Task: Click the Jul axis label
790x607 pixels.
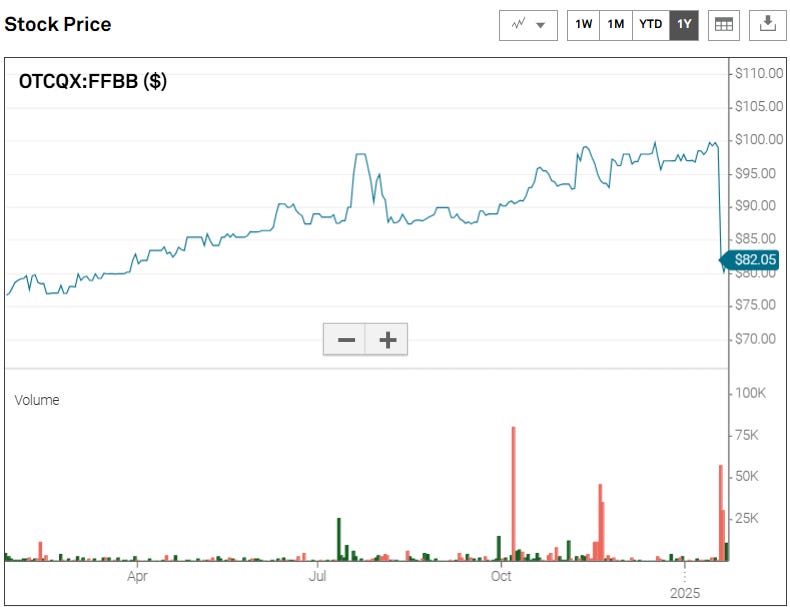Action: point(317,576)
